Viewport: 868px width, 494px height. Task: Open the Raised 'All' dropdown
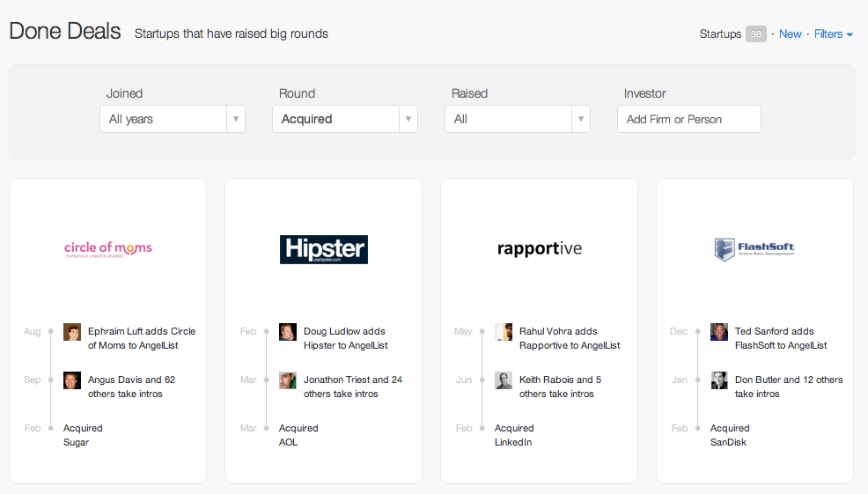click(x=518, y=119)
